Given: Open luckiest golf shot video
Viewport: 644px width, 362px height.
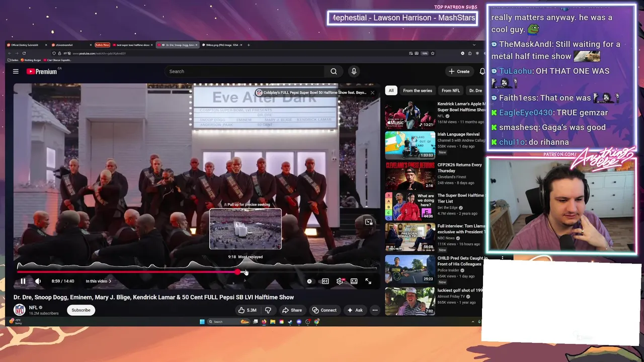Looking at the screenshot, I should coord(410,301).
